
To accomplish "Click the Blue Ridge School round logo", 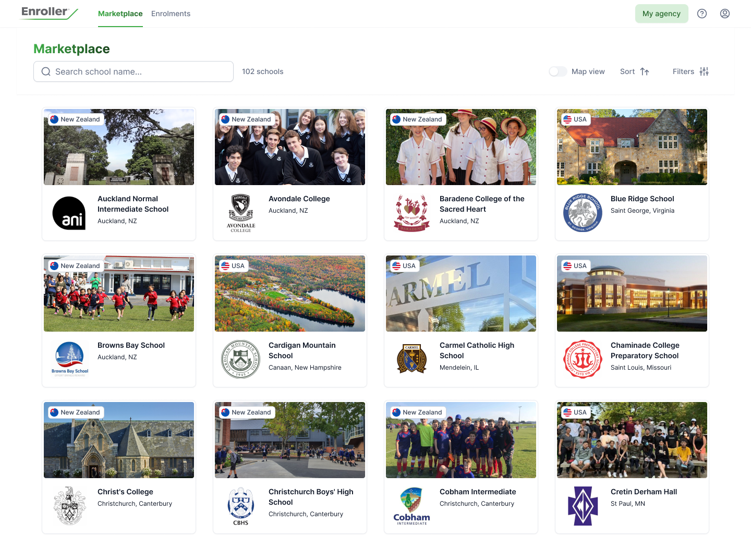I will (583, 213).
